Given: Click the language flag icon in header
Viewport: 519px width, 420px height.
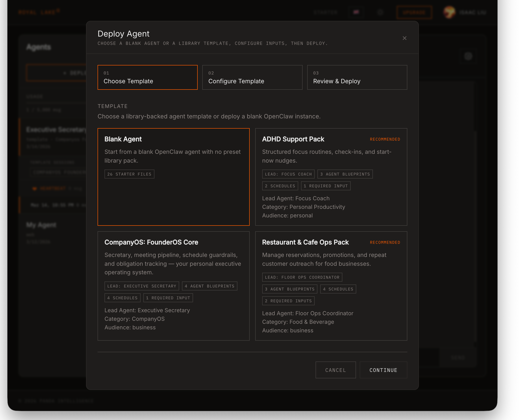Looking at the screenshot, I should pos(356,12).
